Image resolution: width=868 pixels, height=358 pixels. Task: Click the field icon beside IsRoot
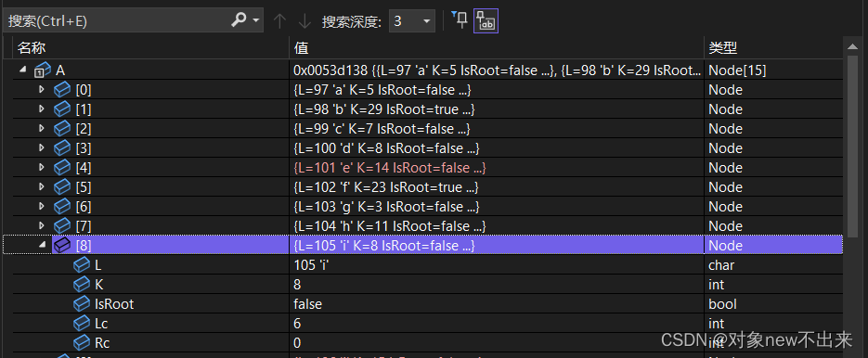pyautogui.click(x=82, y=304)
